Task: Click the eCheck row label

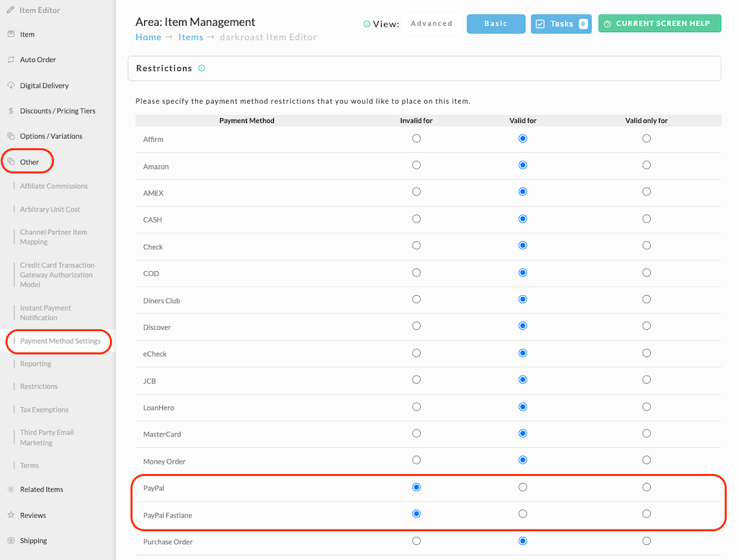Action: point(154,354)
